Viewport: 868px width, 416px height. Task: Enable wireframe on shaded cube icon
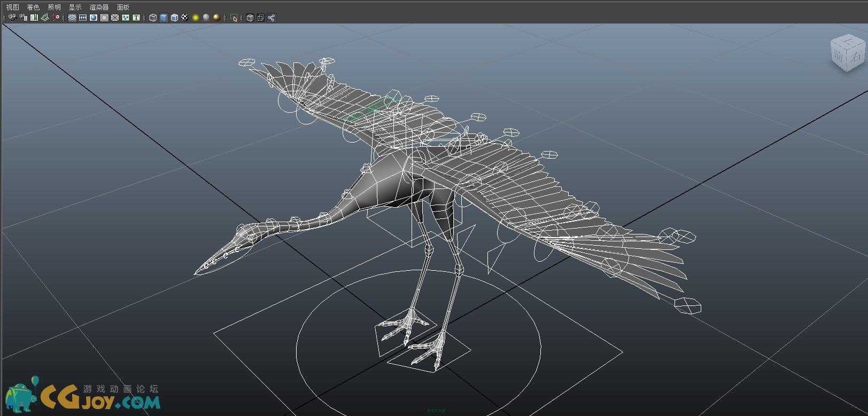[x=174, y=18]
